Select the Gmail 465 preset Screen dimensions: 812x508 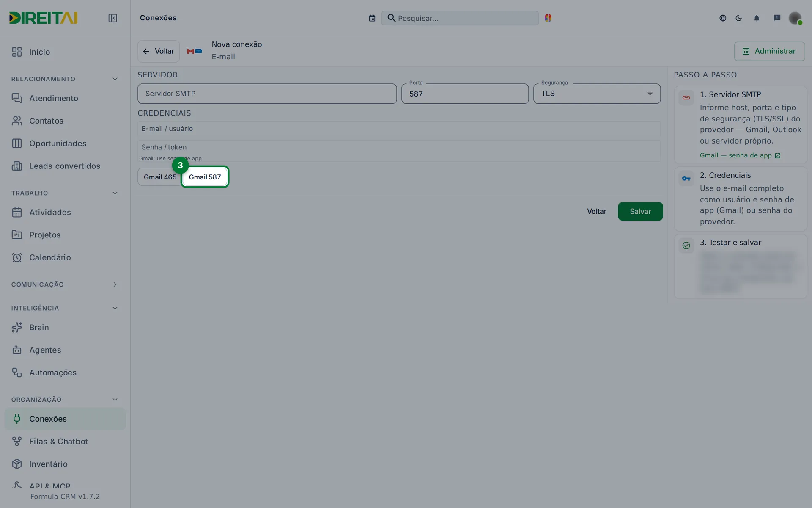pyautogui.click(x=160, y=177)
